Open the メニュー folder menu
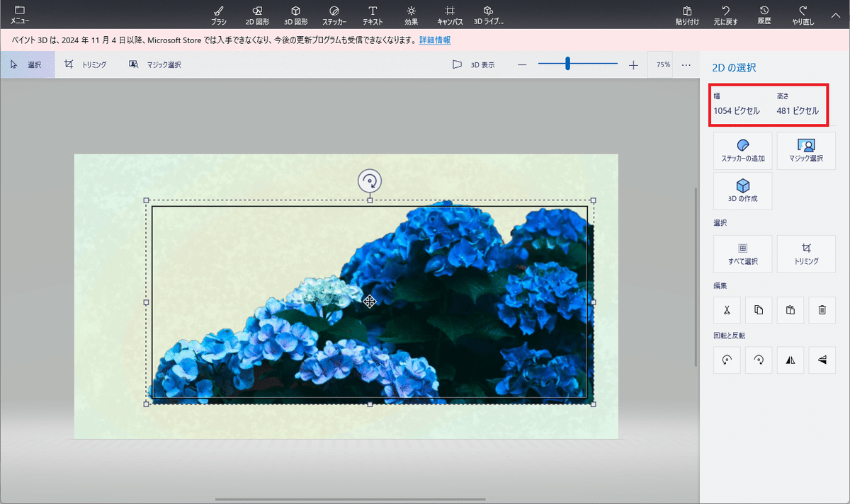This screenshot has width=850, height=504. [x=20, y=15]
